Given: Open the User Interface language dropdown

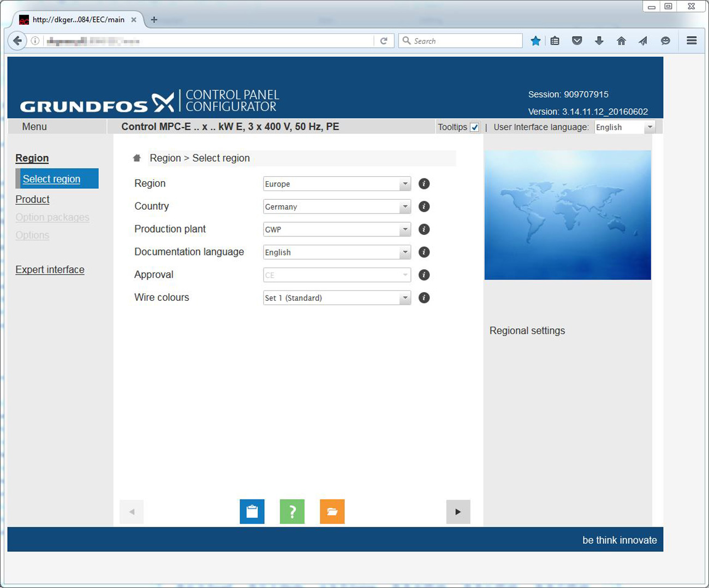Looking at the screenshot, I should coord(624,127).
